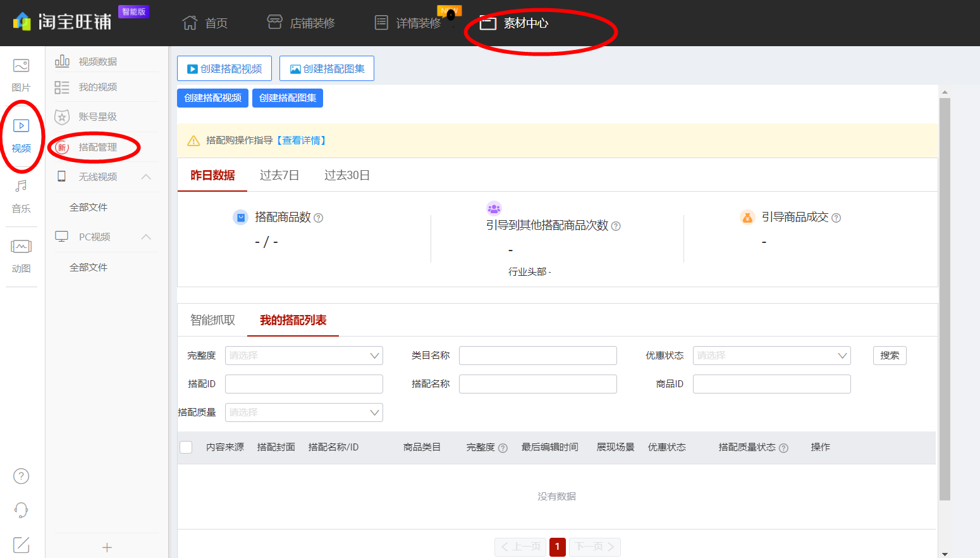
Task: Open the 完整度 dropdown
Action: (303, 355)
